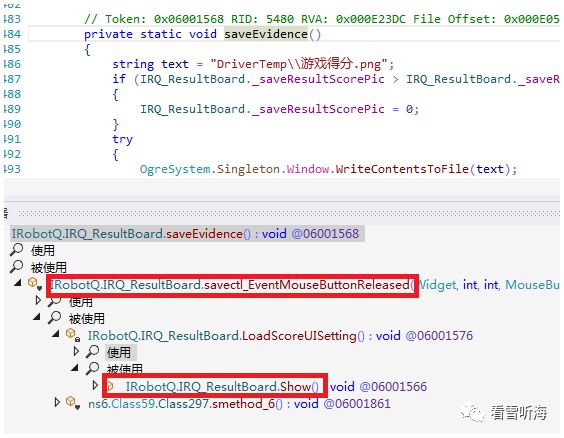Click the @06001576 token of LoadScoreUISetting
The image size is (564, 438).
(439, 336)
